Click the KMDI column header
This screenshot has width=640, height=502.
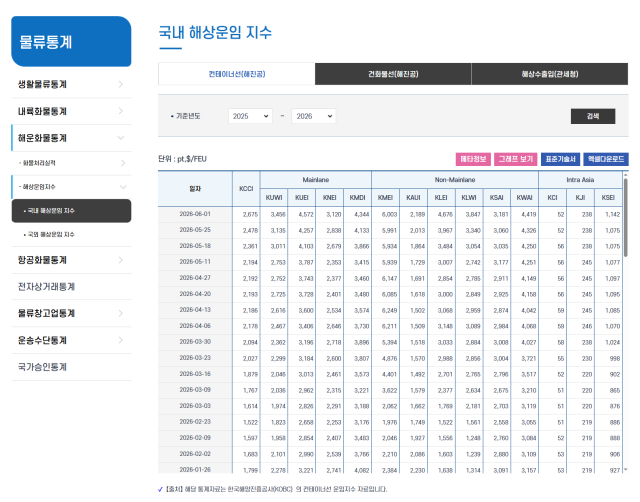tap(357, 198)
